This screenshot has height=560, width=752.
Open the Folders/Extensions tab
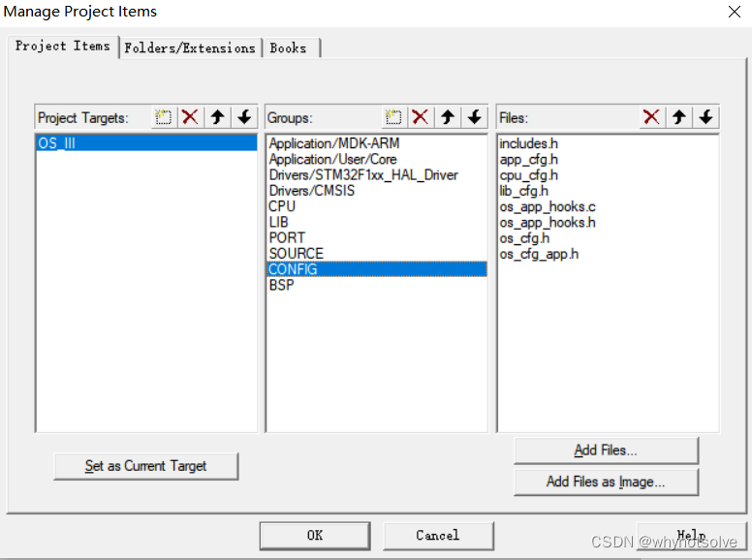pos(190,47)
